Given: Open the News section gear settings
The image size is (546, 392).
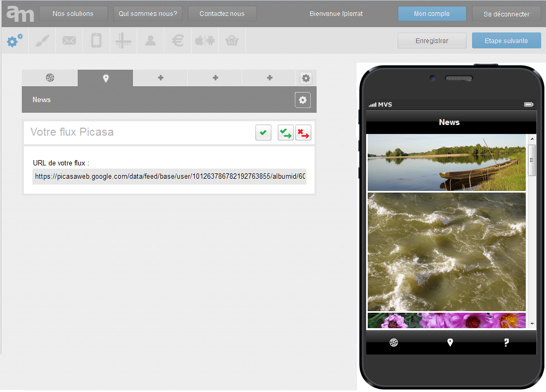Looking at the screenshot, I should 303,99.
